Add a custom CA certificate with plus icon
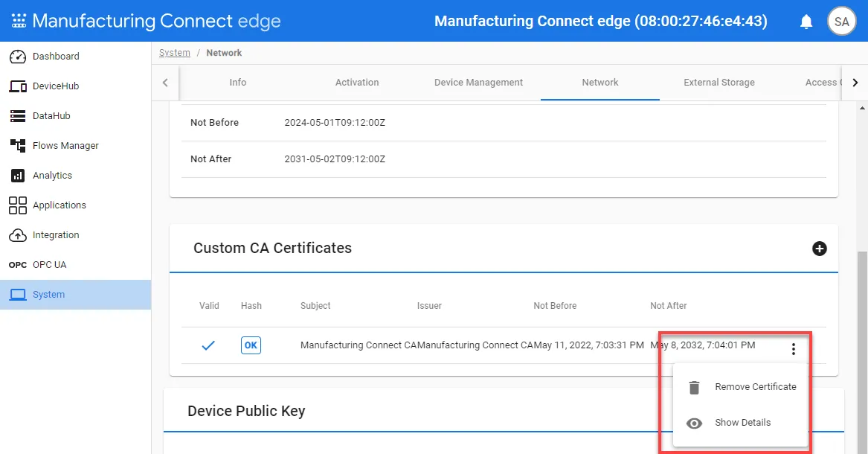This screenshot has width=868, height=454. click(x=820, y=249)
